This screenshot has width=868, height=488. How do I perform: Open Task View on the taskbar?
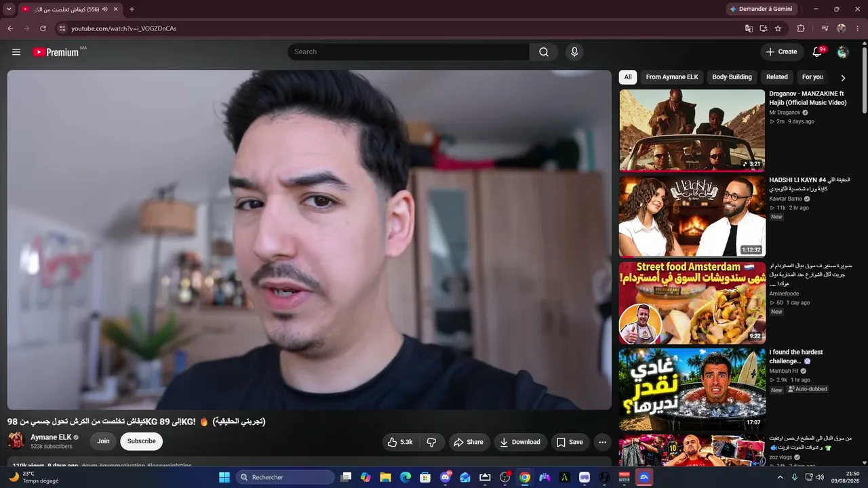pos(346,477)
